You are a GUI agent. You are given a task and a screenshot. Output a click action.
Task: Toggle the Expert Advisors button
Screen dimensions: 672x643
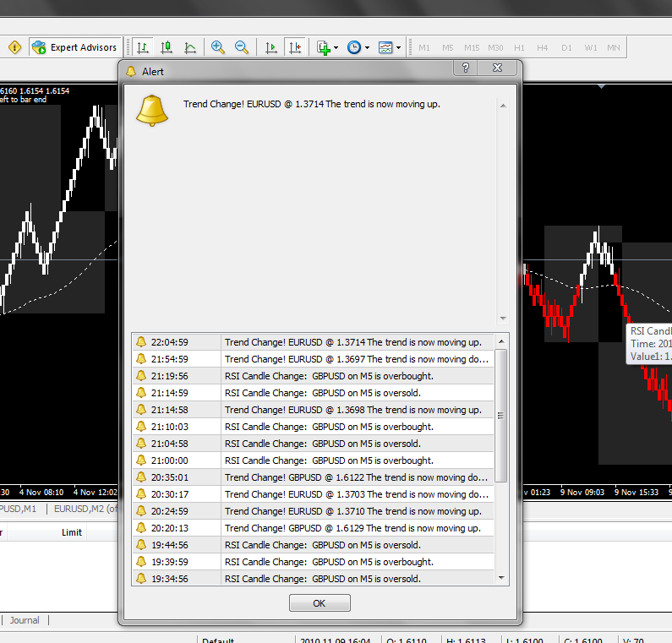click(75, 47)
